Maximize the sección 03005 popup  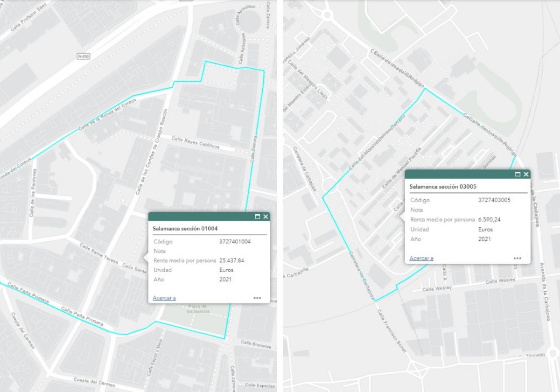click(518, 174)
